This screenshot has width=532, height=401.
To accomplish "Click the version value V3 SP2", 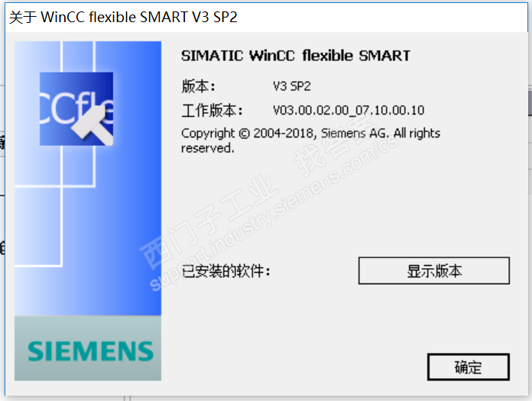I will pyautogui.click(x=292, y=86).
